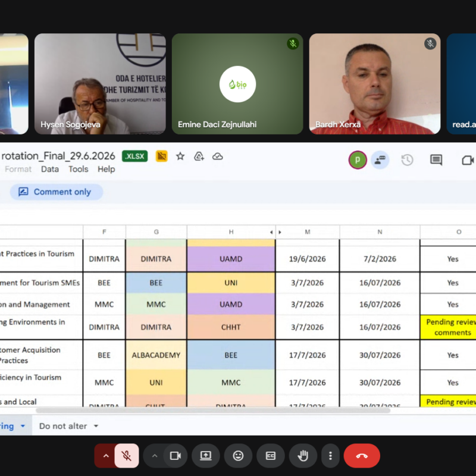Raise hand in the meeting
This screenshot has height=476, width=476.
point(303,456)
